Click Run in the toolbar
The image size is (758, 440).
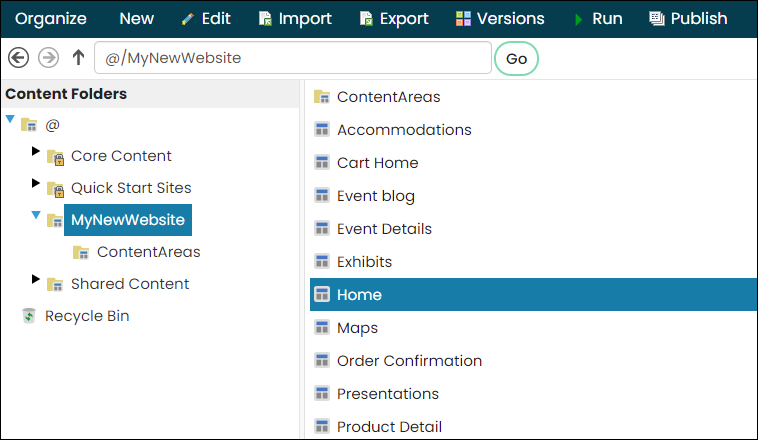pos(607,18)
